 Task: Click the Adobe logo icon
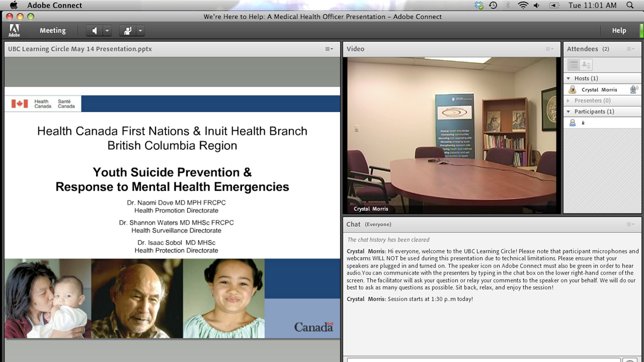14,31
